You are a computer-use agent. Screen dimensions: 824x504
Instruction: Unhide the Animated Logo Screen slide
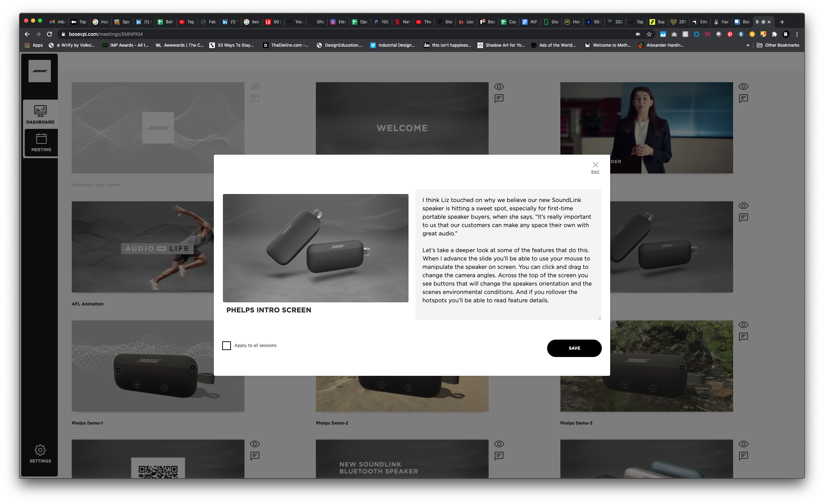coord(255,86)
